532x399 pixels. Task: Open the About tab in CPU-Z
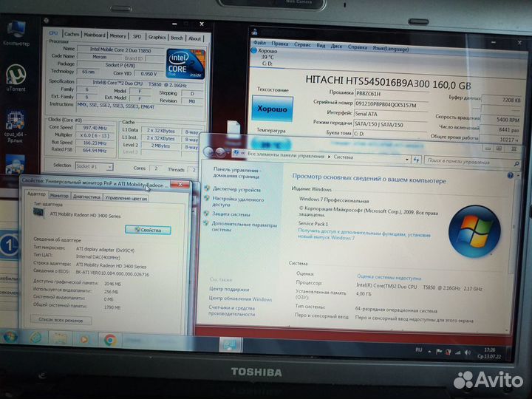pos(195,38)
